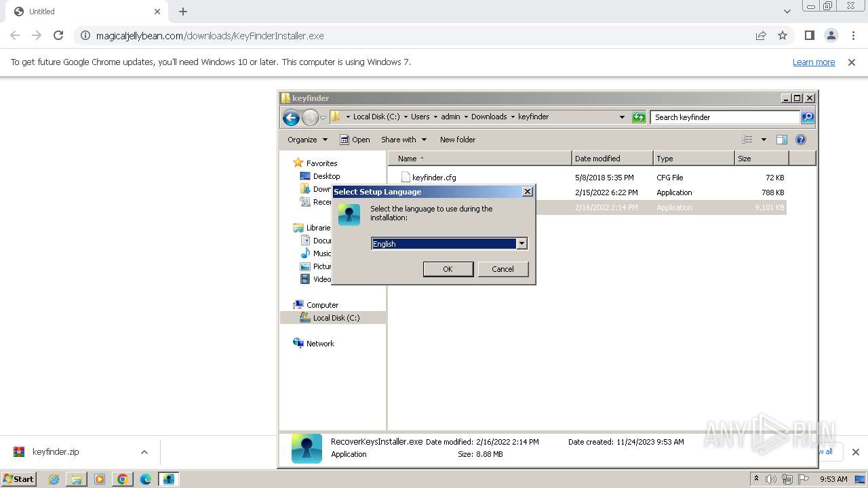Close the Select Setup Language dialog
The image size is (868, 488).
pos(527,192)
